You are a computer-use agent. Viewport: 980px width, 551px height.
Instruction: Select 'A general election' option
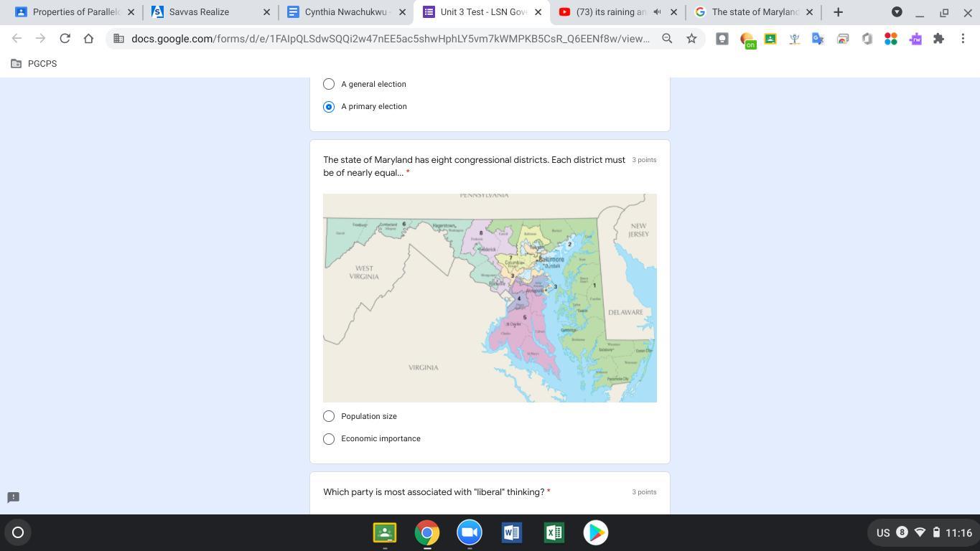pos(329,84)
